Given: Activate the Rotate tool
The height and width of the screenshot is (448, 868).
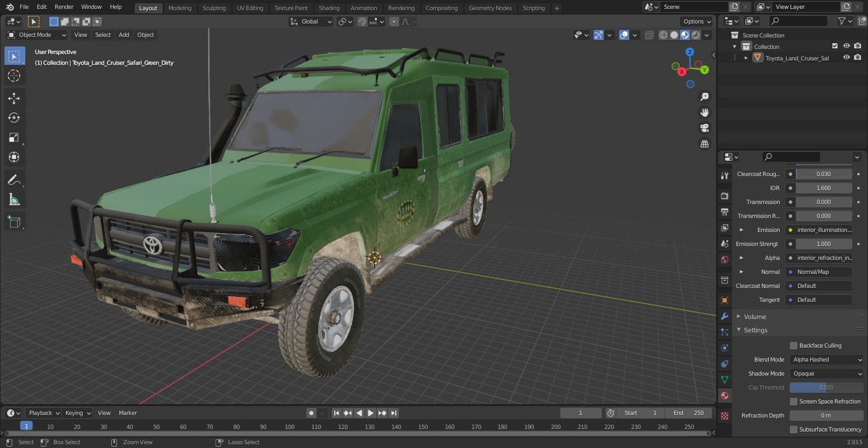Looking at the screenshot, I should 14,118.
